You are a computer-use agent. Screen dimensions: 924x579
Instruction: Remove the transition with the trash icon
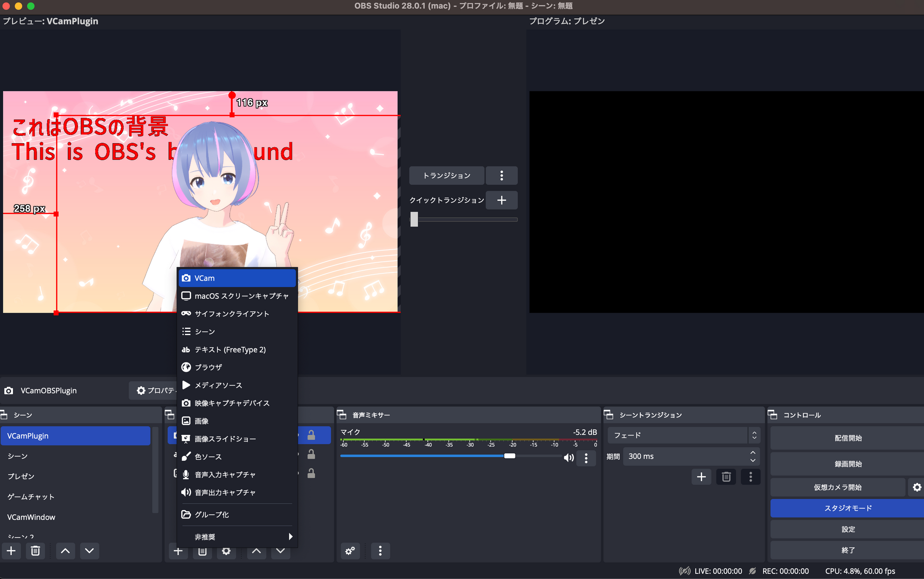point(726,476)
